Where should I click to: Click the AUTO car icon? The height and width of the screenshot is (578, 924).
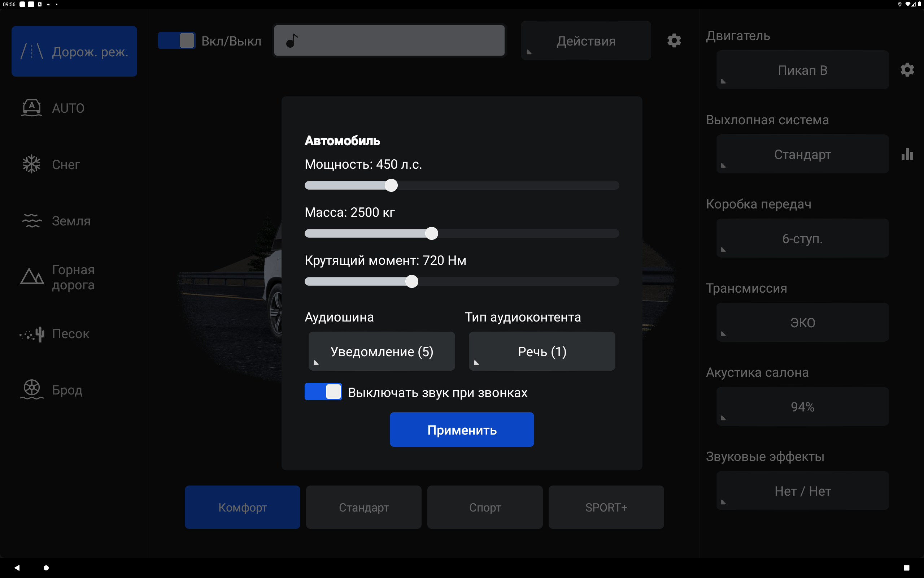[x=32, y=107]
